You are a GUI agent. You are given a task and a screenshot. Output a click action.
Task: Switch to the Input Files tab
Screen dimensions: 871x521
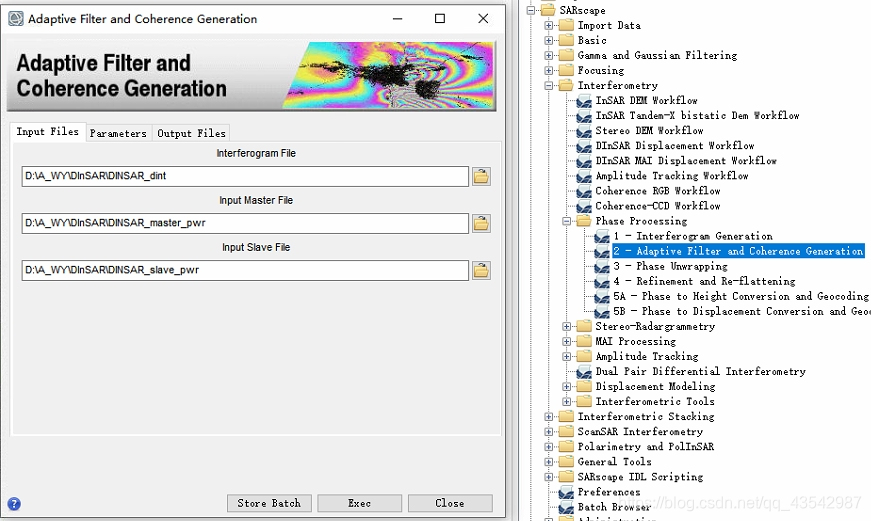point(48,132)
